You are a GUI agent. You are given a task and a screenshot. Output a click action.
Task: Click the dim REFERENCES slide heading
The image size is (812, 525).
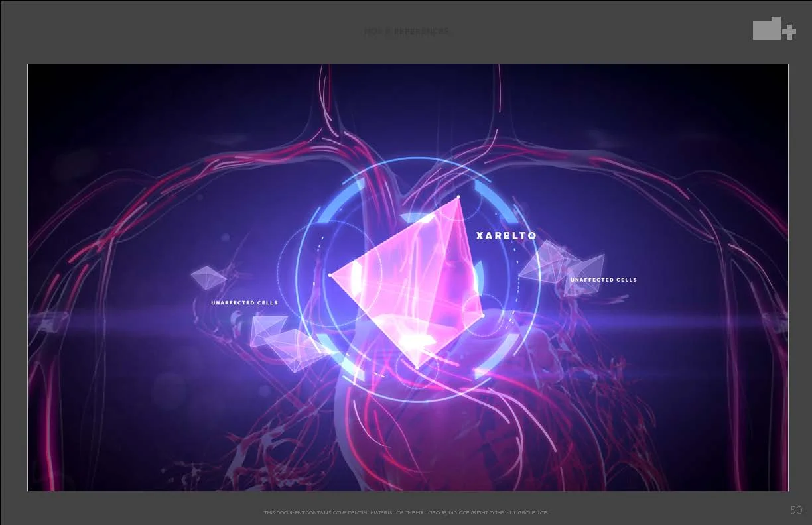pos(407,31)
